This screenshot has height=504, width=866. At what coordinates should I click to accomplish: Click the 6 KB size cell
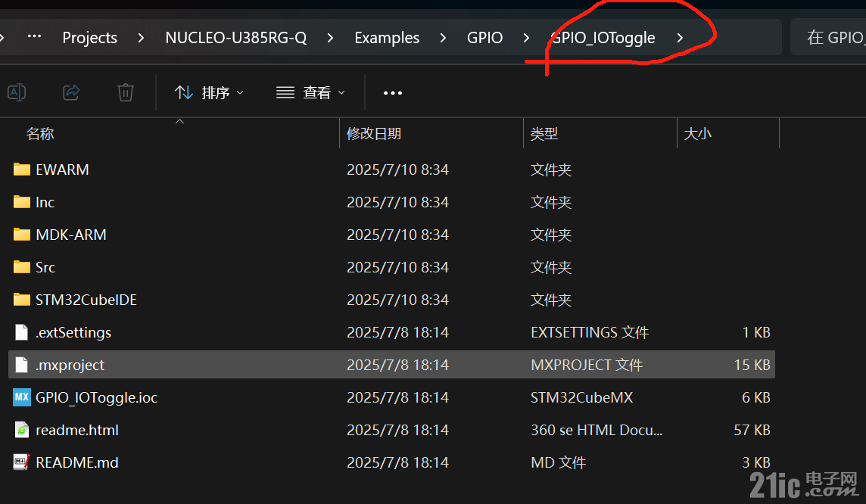(756, 397)
